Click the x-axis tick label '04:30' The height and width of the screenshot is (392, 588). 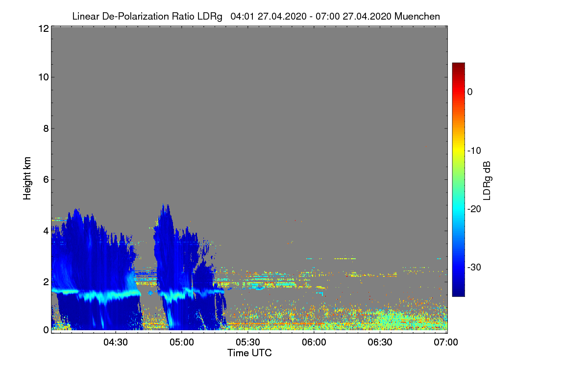click(115, 343)
